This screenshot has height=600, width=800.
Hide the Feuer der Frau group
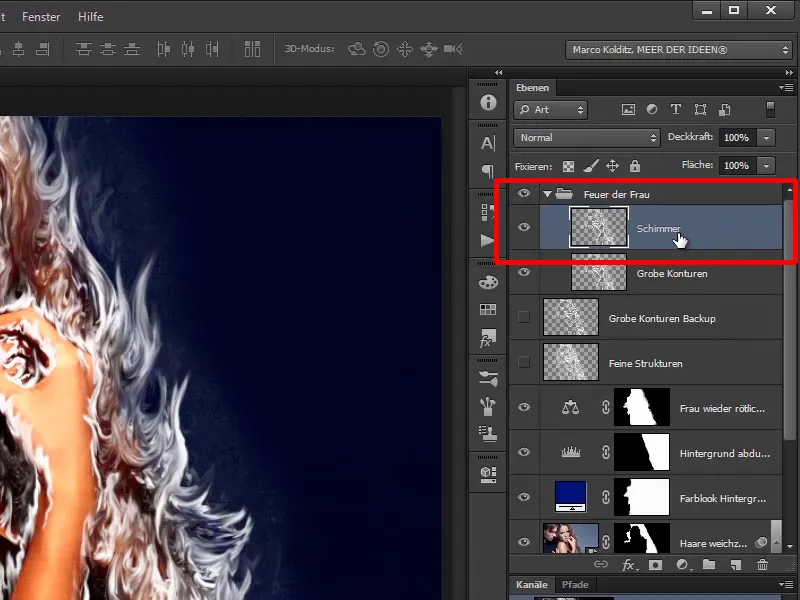(x=524, y=193)
